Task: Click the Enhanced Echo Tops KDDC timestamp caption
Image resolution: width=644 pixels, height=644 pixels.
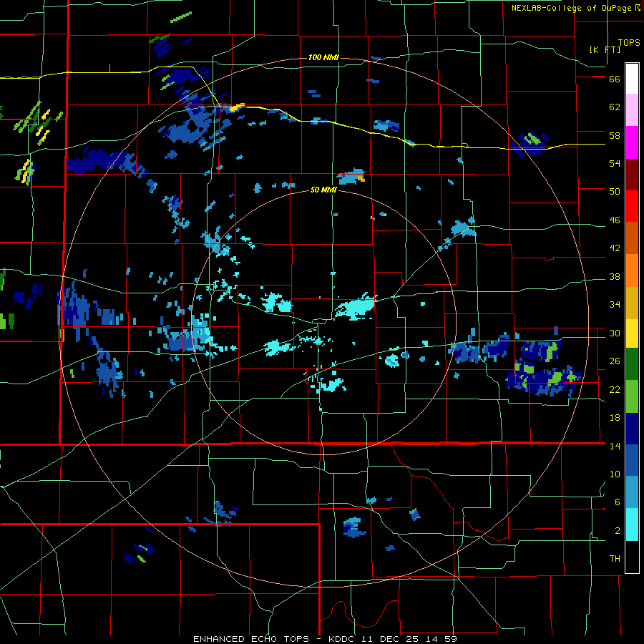Action: [325, 639]
